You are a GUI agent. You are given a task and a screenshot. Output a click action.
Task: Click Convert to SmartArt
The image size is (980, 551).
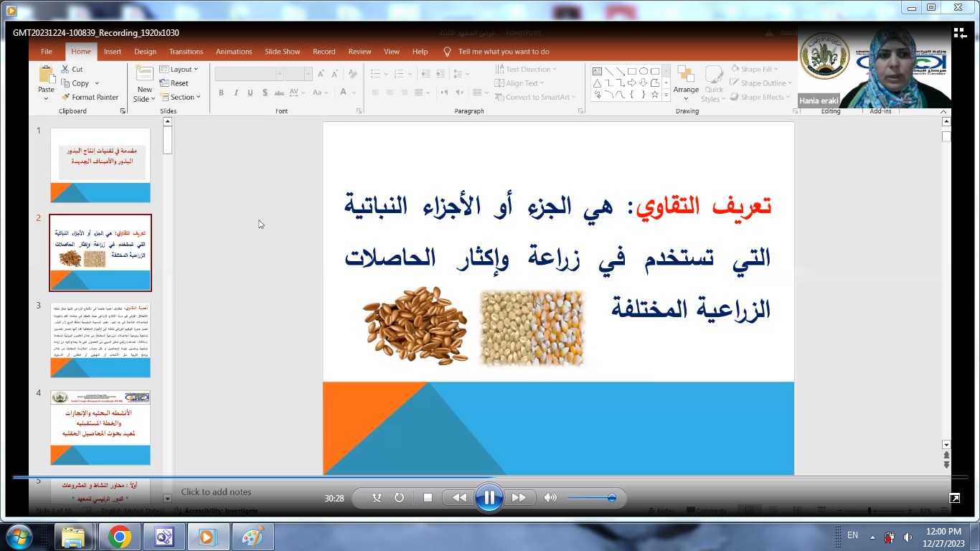[x=535, y=97]
